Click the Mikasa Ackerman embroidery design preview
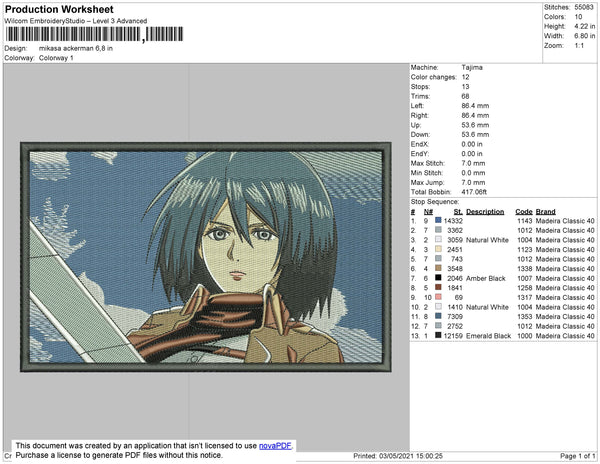This screenshot has width=600, height=464. pos(206,257)
